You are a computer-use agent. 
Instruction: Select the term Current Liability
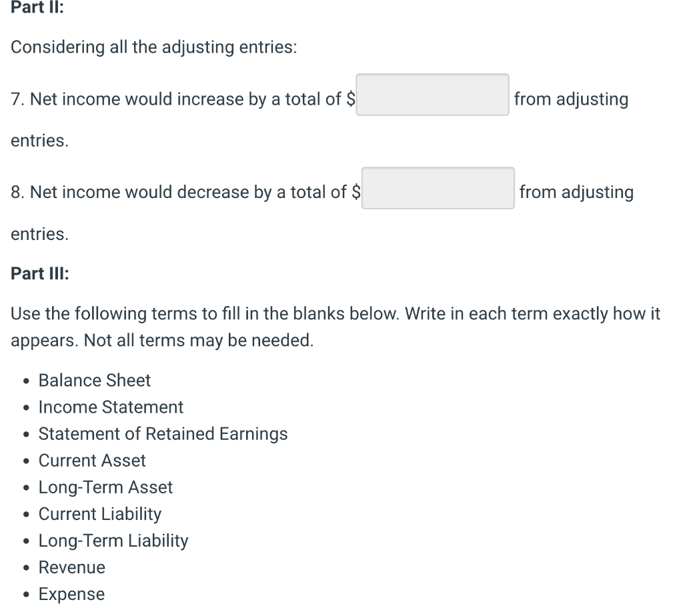[100, 513]
